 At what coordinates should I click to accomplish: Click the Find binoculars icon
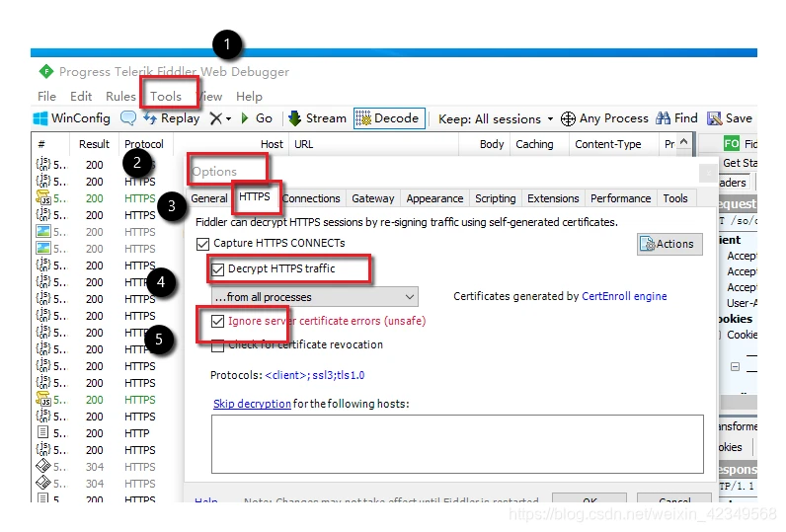point(663,118)
